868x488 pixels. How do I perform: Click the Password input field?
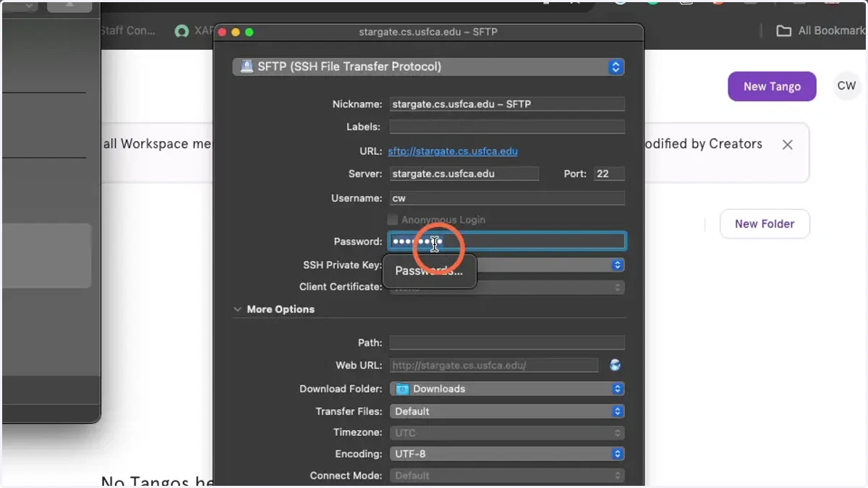coord(507,241)
